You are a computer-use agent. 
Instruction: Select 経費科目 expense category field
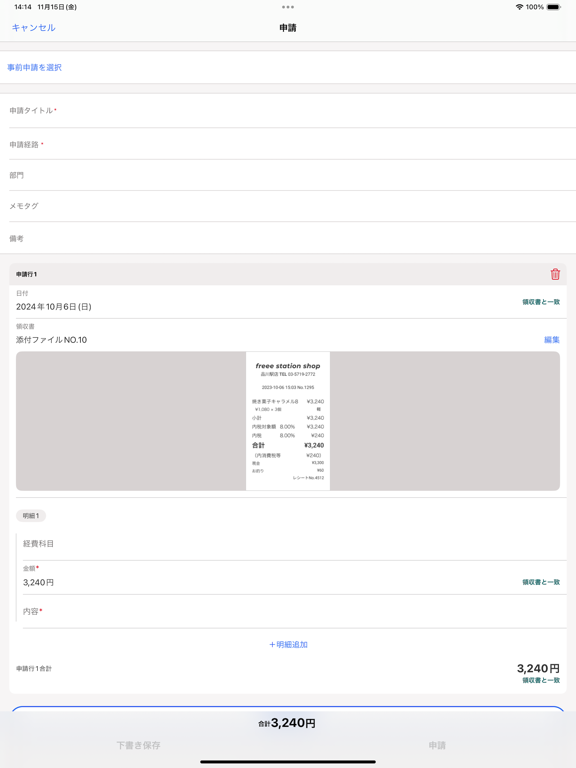(x=294, y=544)
